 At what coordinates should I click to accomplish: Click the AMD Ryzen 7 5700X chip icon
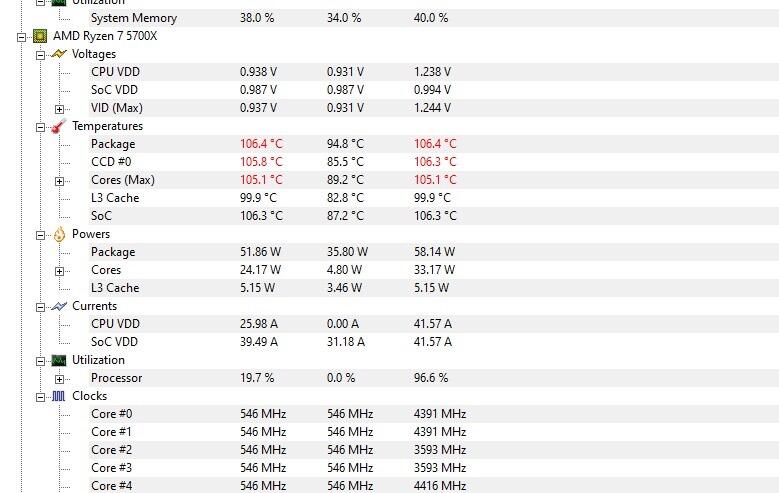click(x=40, y=36)
